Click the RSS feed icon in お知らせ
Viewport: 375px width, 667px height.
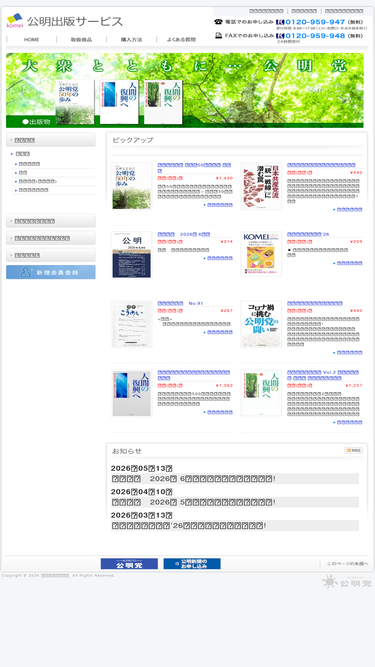[x=353, y=450]
